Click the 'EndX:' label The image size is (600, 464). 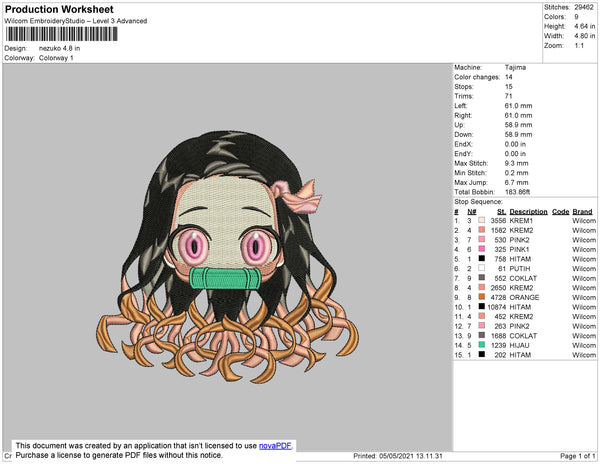(x=463, y=144)
